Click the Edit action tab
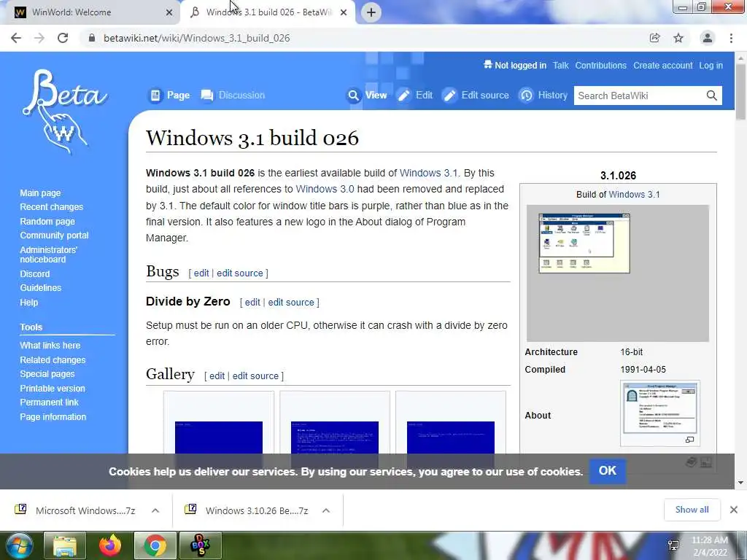Image resolution: width=747 pixels, height=560 pixels. pyautogui.click(x=415, y=96)
